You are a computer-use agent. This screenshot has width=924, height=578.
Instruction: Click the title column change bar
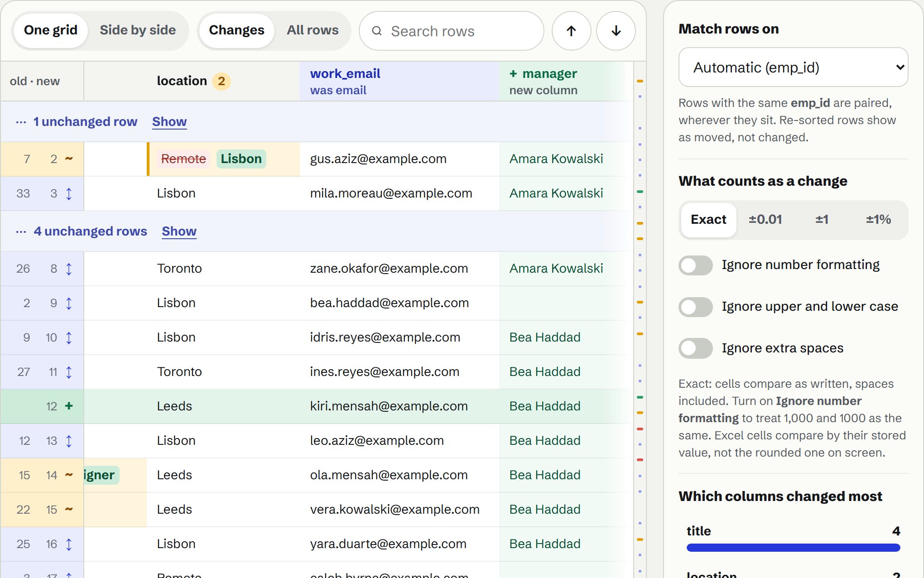[793, 548]
